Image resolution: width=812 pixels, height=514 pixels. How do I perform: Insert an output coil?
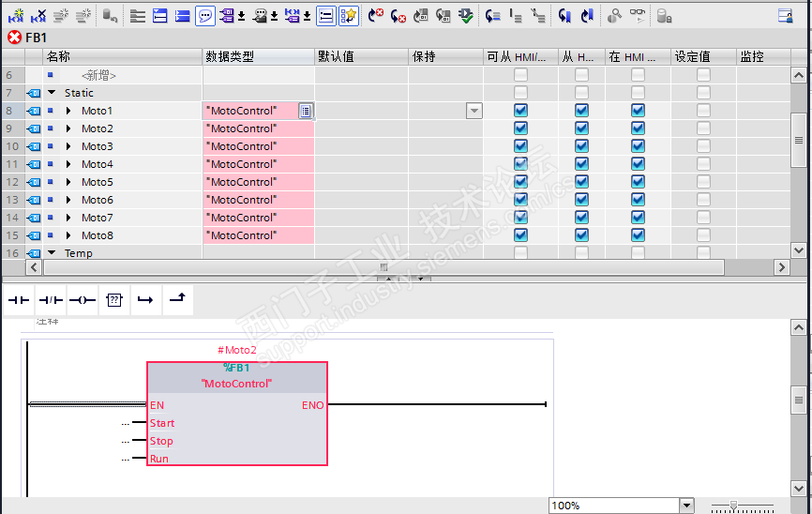(x=83, y=300)
